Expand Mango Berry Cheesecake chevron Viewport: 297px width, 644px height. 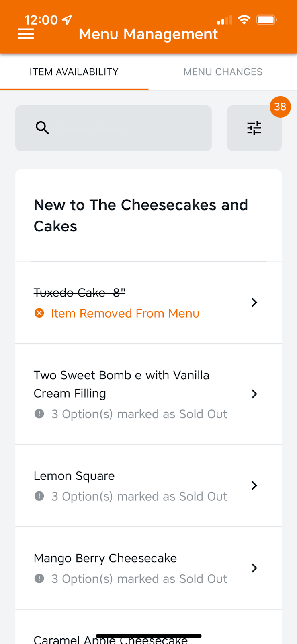[254, 568]
